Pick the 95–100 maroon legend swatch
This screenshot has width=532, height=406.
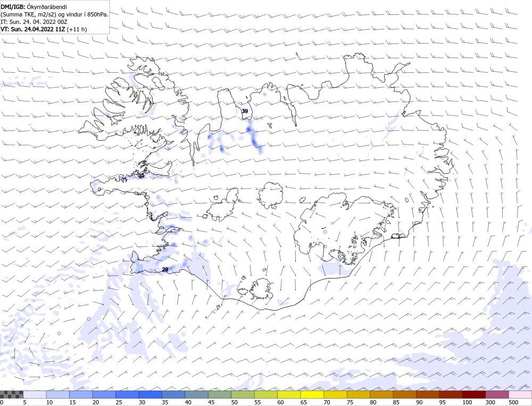point(451,394)
